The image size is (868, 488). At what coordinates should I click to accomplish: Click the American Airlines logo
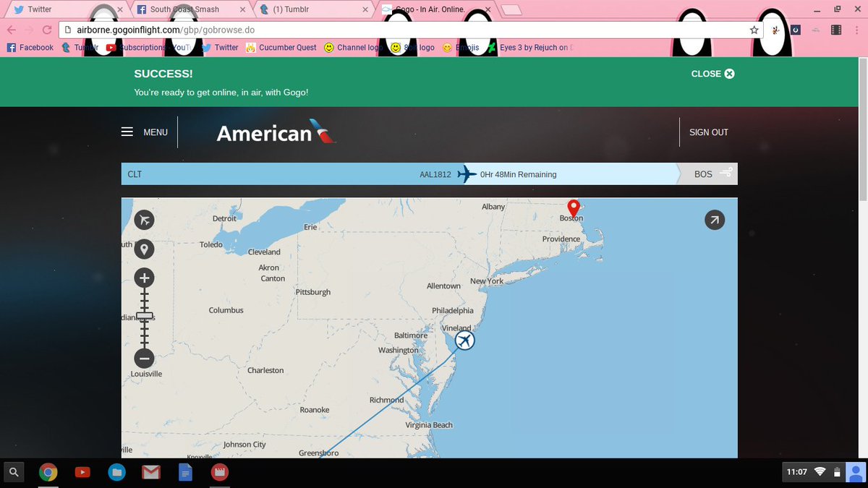click(x=276, y=132)
